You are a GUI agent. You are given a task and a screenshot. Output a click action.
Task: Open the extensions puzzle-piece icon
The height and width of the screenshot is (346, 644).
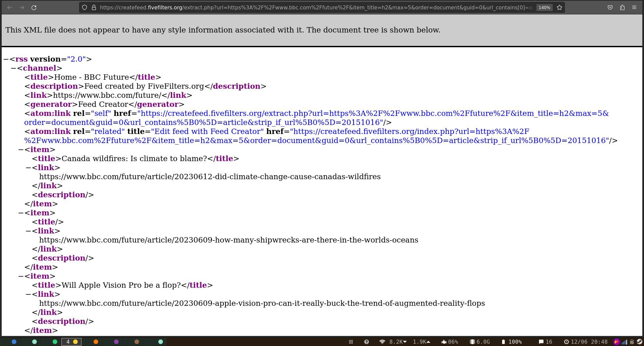622,7
